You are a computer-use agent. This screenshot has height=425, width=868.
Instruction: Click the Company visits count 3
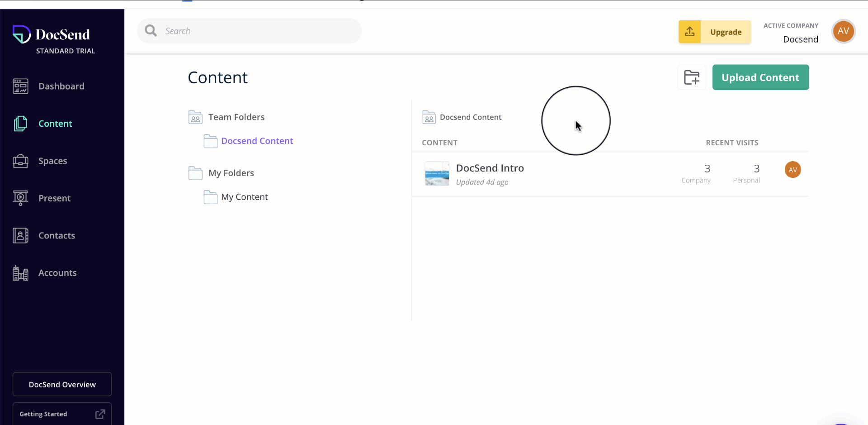pos(707,169)
